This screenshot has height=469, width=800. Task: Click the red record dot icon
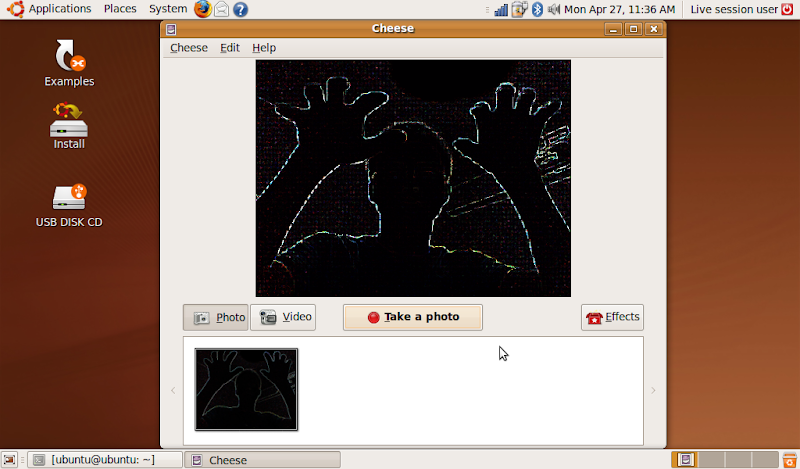[373, 317]
